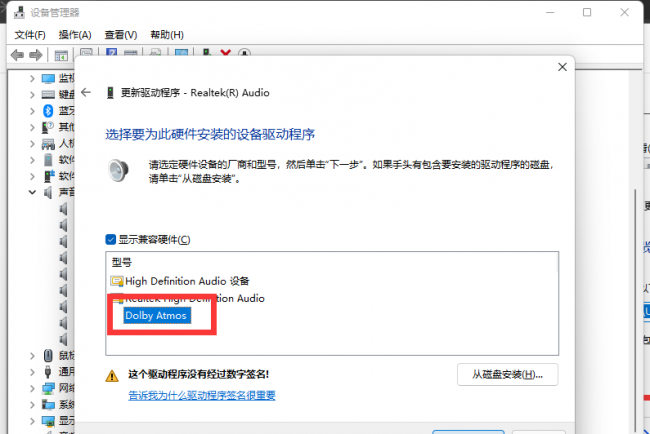650x434 pixels.
Task: Select High Definition Audio 设备 in model list
Action: tap(187, 281)
